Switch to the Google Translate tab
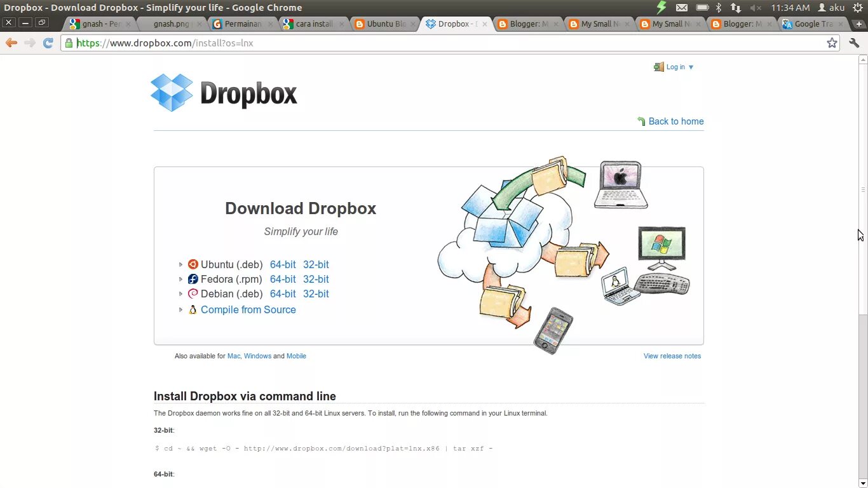Image resolution: width=868 pixels, height=488 pixels. point(813,24)
